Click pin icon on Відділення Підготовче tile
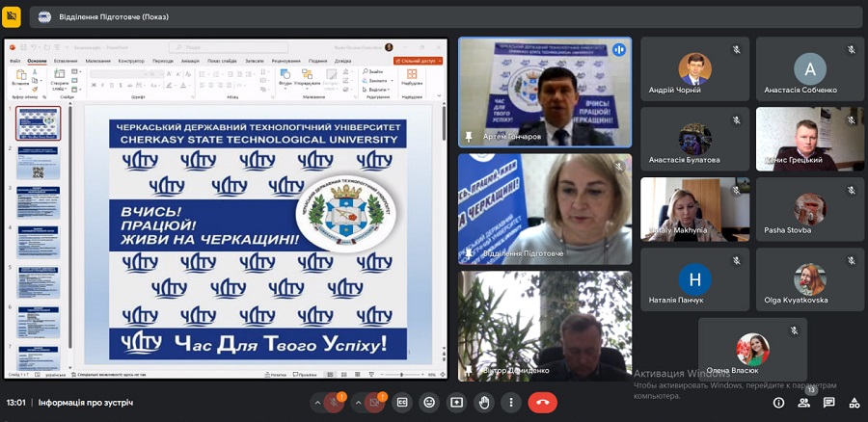 470,253
